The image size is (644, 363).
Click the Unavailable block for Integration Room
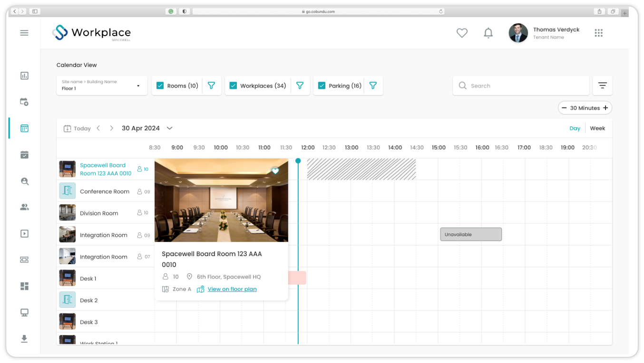pyautogui.click(x=471, y=234)
